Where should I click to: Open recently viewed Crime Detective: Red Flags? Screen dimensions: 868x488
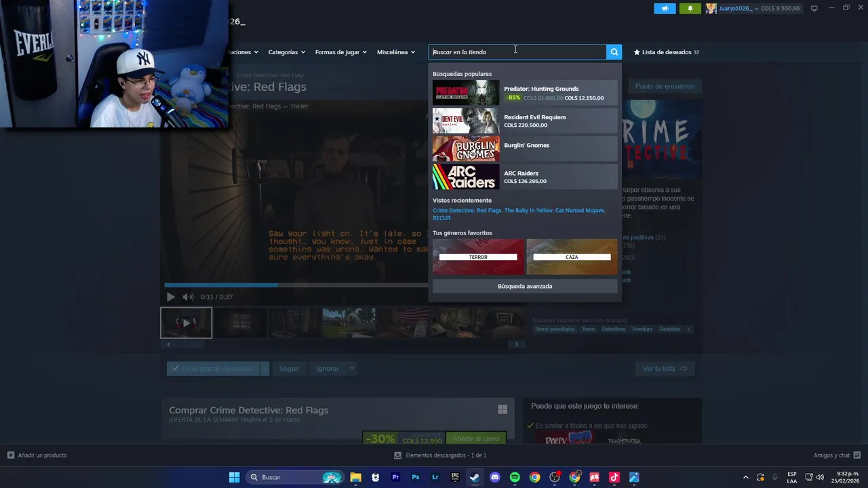[467, 210]
